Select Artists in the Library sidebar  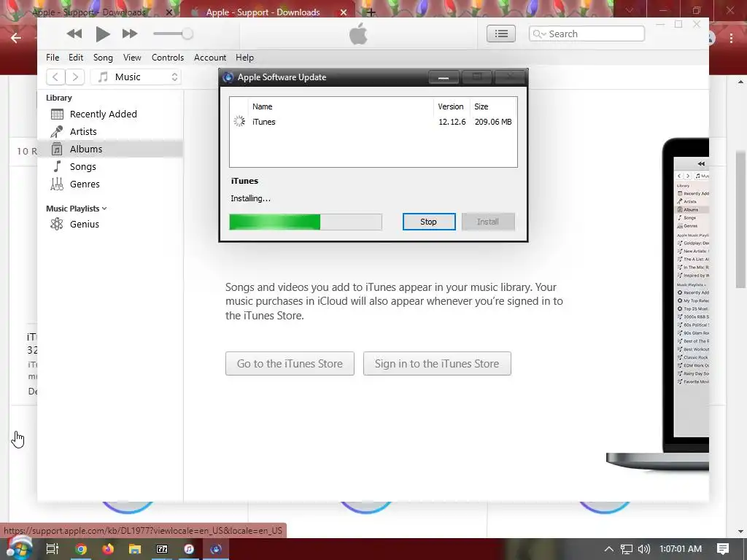(x=111, y=131)
